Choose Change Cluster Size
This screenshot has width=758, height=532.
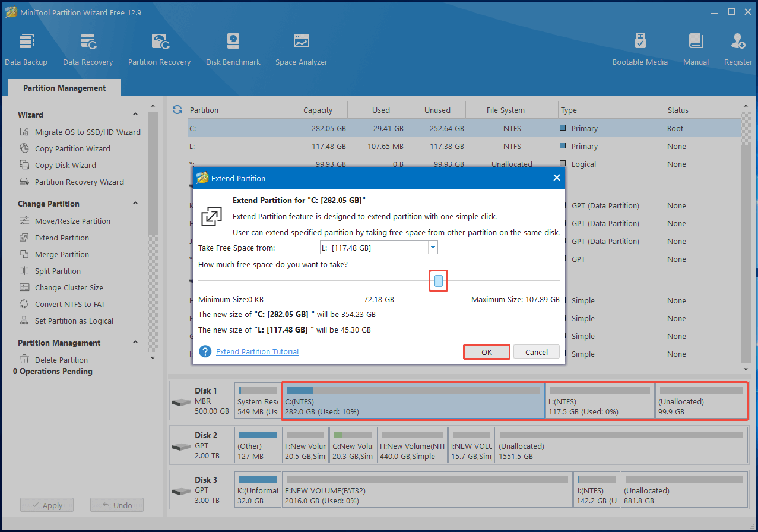coord(61,287)
